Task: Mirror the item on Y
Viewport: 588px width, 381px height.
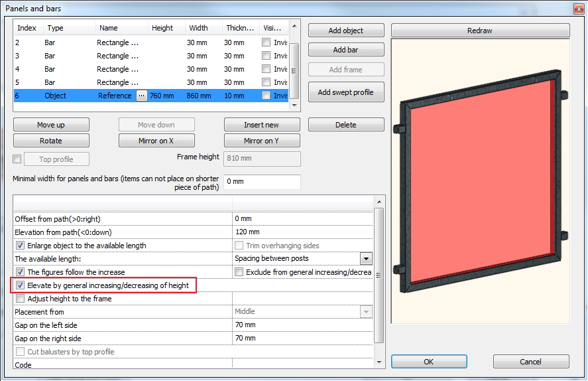Action: coord(262,141)
